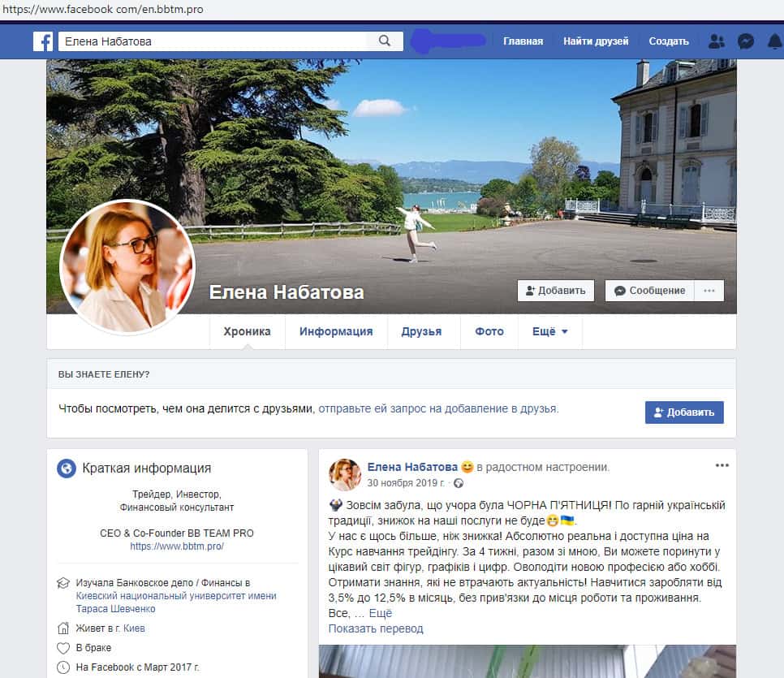Open the Фото tab

pyautogui.click(x=489, y=331)
